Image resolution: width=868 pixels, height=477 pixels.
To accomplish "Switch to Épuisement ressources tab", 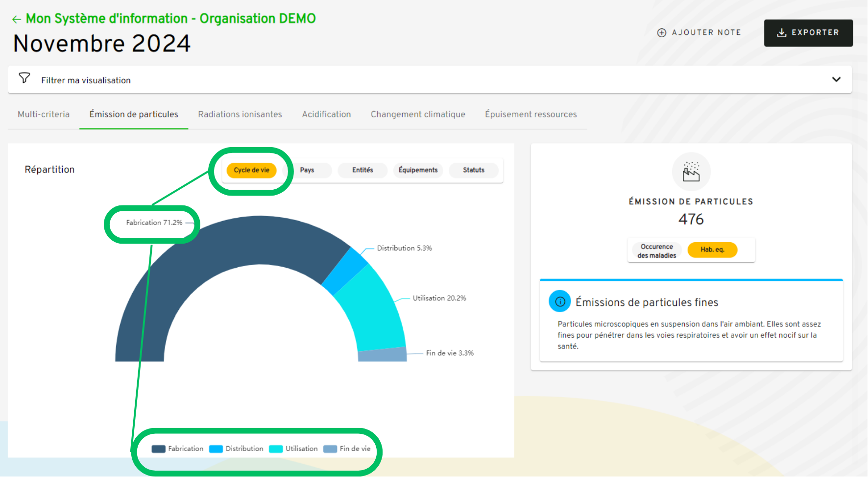I will coord(531,114).
